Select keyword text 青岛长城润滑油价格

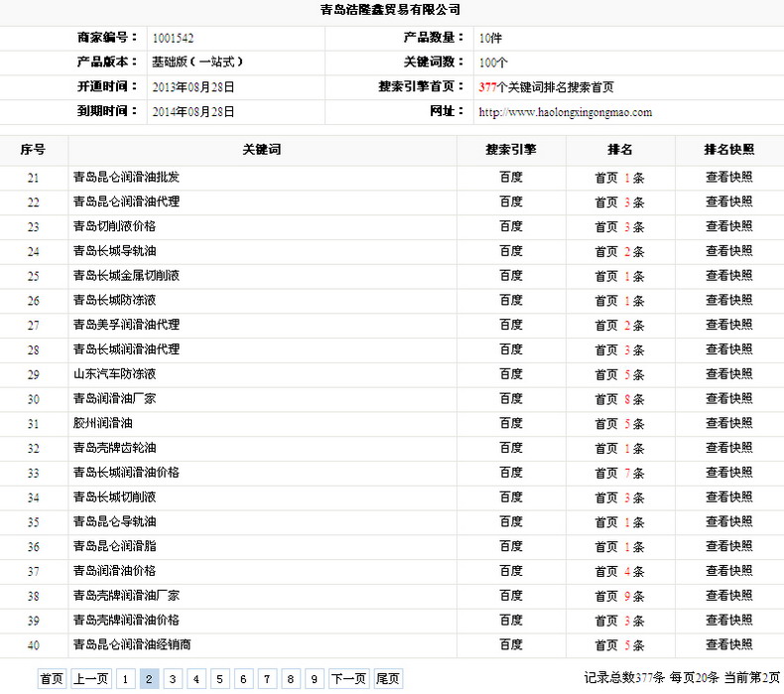(126, 473)
